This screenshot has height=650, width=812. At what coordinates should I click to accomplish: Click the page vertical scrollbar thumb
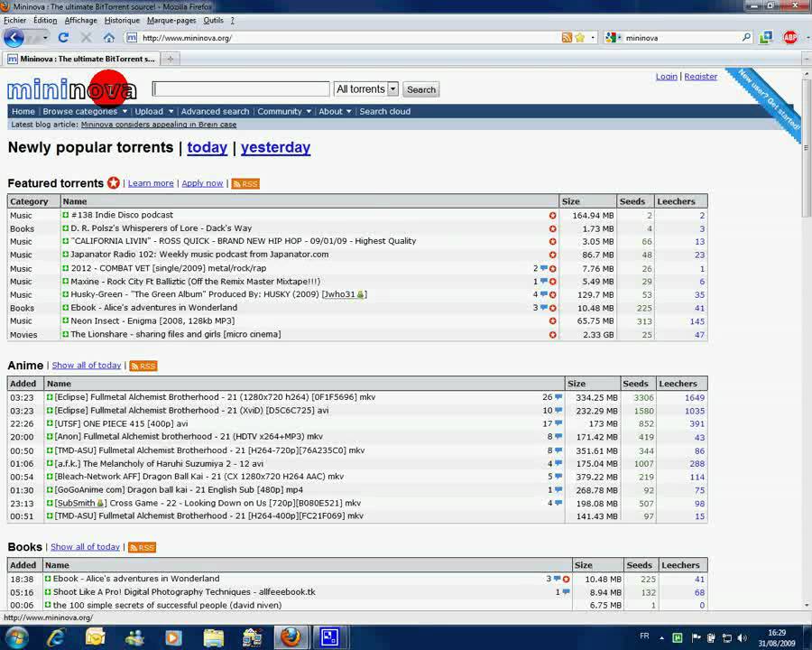point(807,146)
